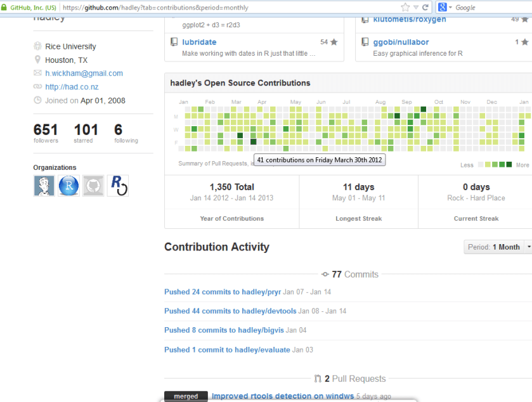Open the lubridate repository link
The image size is (532, 402).
point(199,42)
